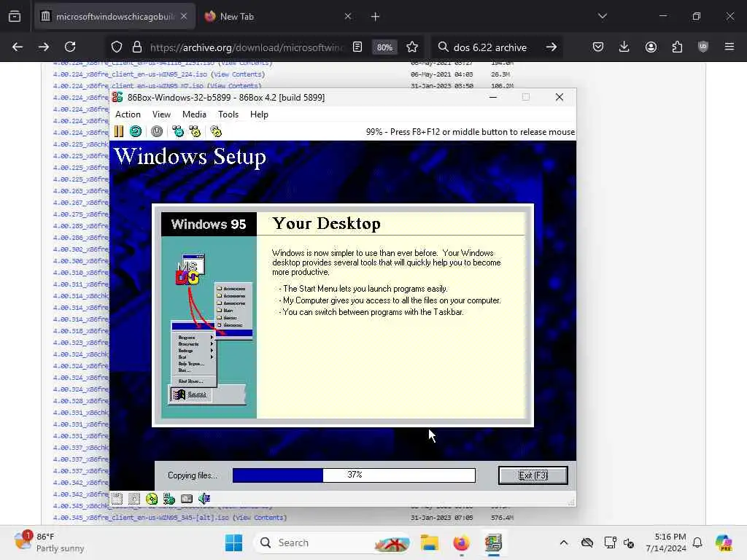Screen dimensions: 747x560
Task: Open Firefox hamburger application menu
Action: pyautogui.click(x=729, y=47)
